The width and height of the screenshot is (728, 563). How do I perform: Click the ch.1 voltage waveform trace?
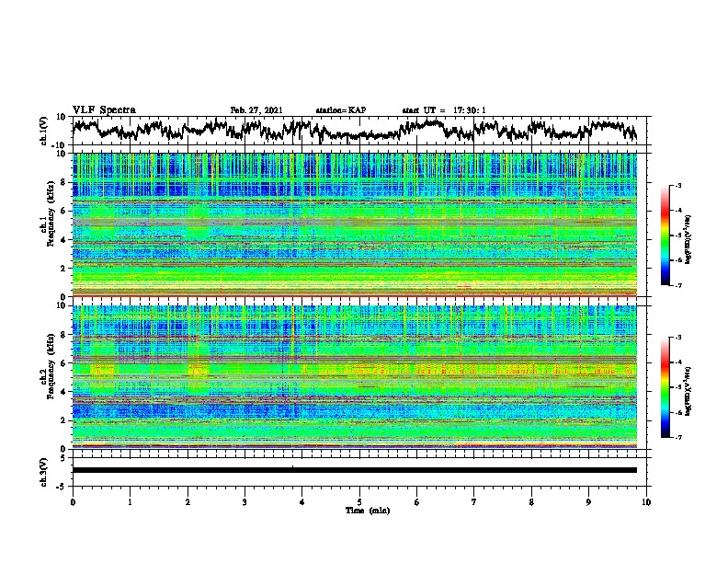point(354,131)
